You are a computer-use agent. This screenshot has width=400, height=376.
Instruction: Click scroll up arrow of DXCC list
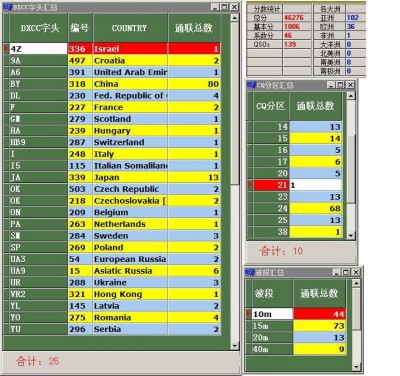click(x=235, y=18)
